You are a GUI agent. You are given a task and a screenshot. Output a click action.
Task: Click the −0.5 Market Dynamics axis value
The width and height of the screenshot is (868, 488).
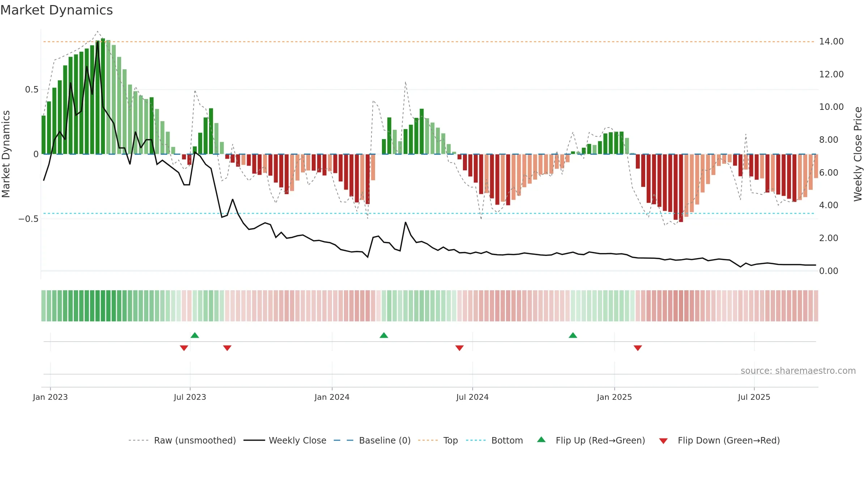pos(29,219)
